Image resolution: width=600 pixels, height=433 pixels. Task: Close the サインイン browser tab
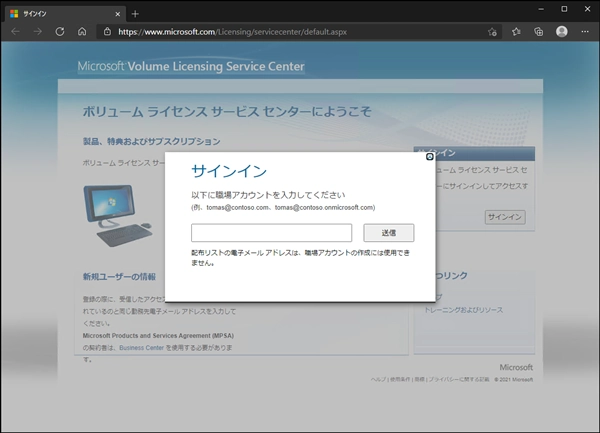(x=117, y=14)
